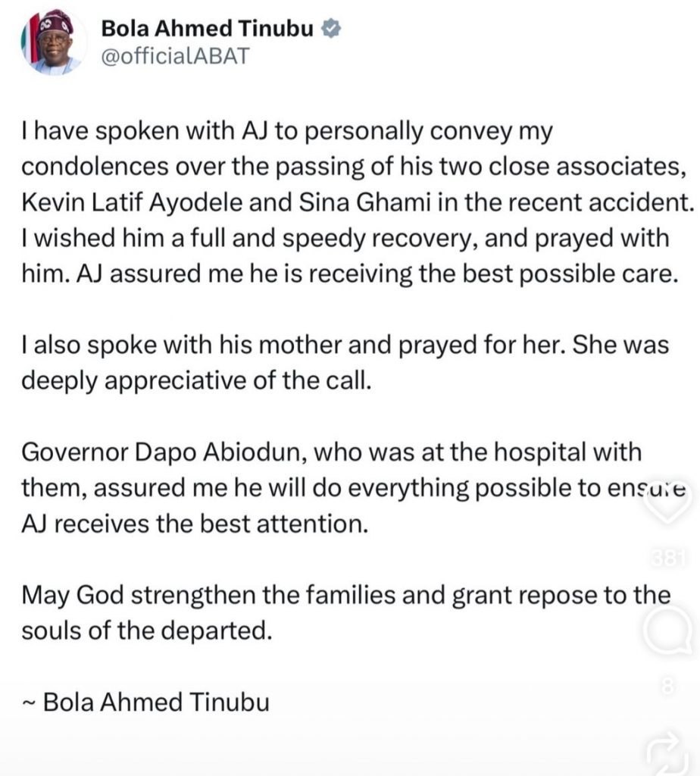Open comments via speech bubble icon

coord(670,635)
